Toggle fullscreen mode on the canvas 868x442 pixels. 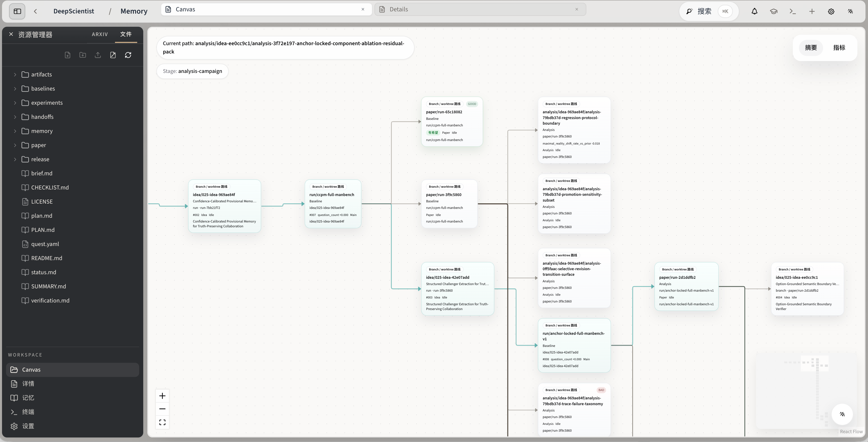162,422
